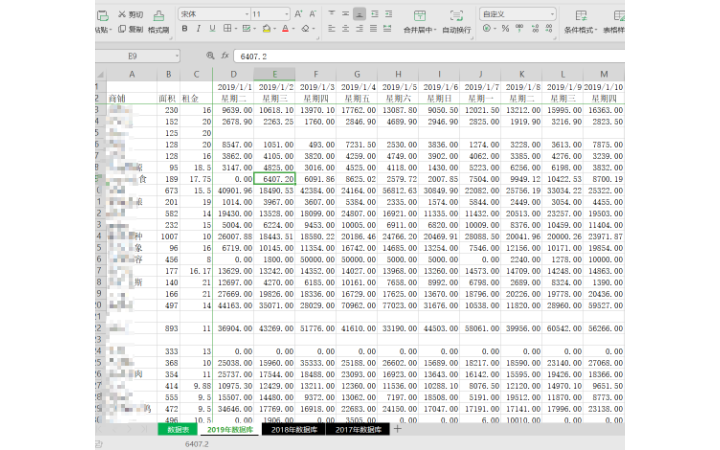Switch to the 2017年数据库 sheet tab
This screenshot has height=450, width=720.
tap(358, 430)
